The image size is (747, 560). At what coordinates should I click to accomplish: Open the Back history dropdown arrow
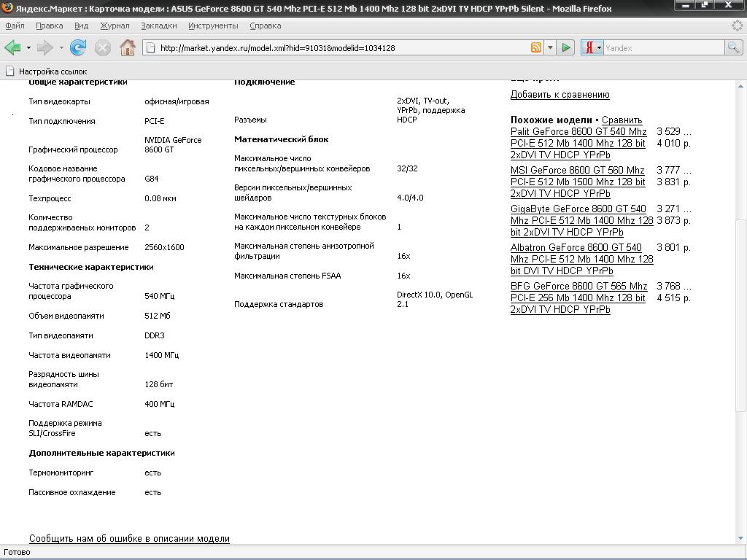click(28, 47)
